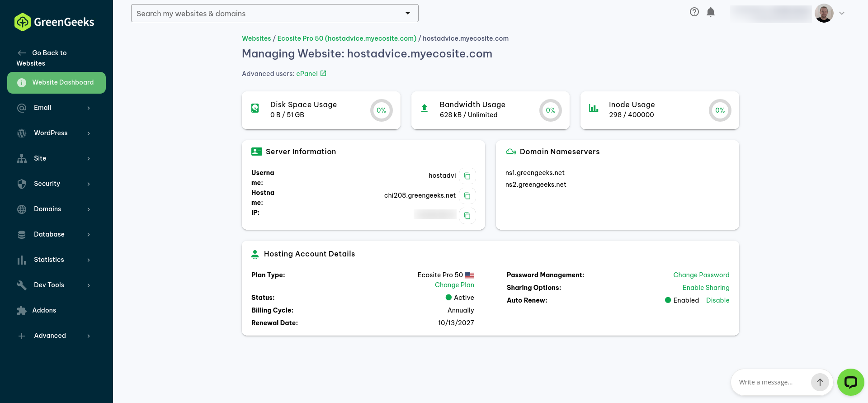
Task: Open Ecosite Pro 50 breadcrumb link
Action: point(347,38)
